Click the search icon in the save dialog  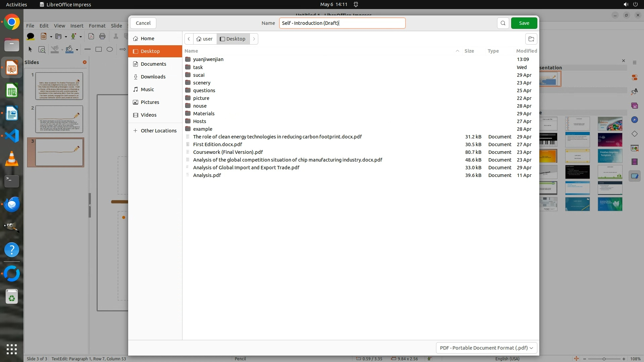pyautogui.click(x=503, y=23)
